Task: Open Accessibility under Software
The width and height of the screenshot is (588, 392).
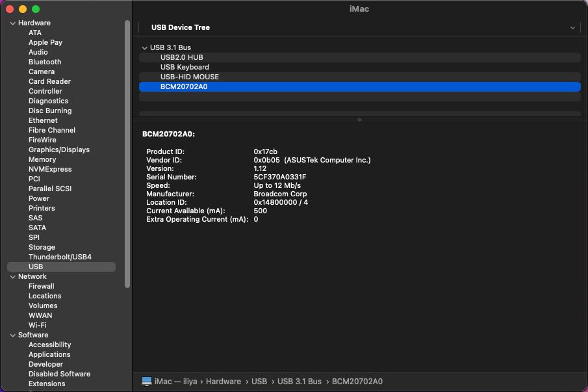Action: (x=49, y=345)
